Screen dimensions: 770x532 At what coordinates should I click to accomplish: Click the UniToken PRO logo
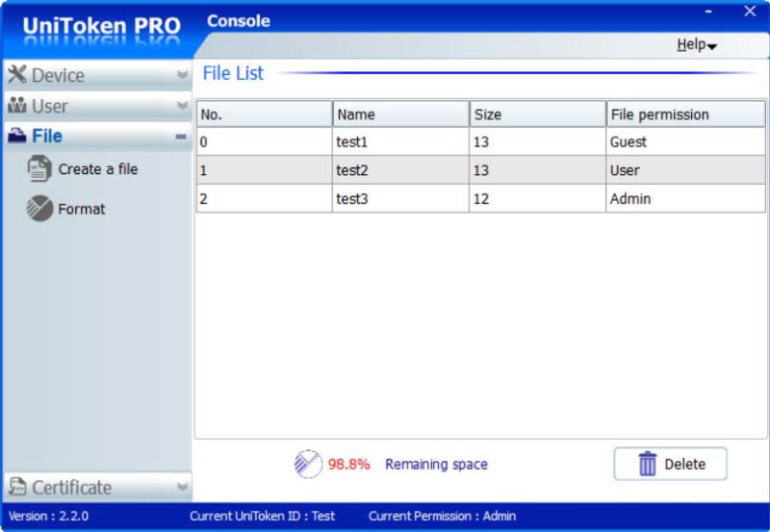pos(102,26)
